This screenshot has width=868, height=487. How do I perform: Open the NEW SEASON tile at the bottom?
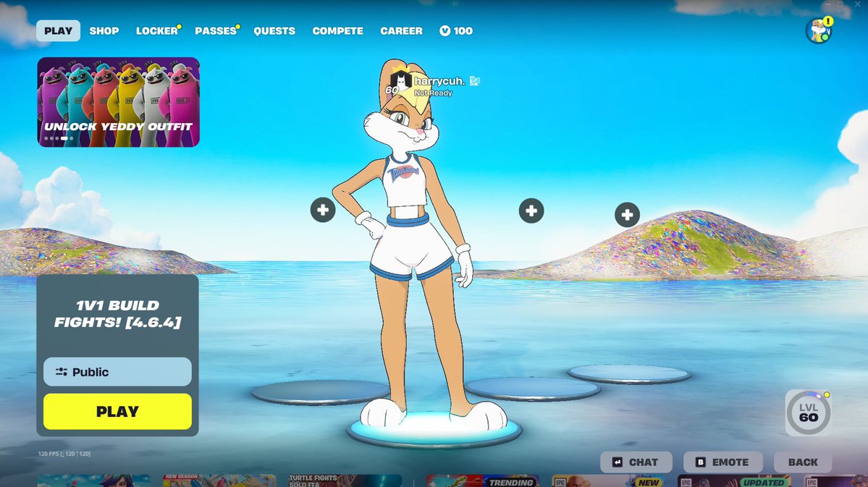[219, 481]
